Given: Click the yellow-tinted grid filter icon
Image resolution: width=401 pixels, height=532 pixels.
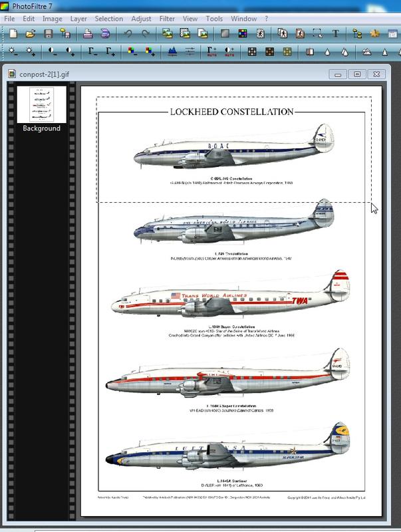Looking at the screenshot, I should pos(287,51).
